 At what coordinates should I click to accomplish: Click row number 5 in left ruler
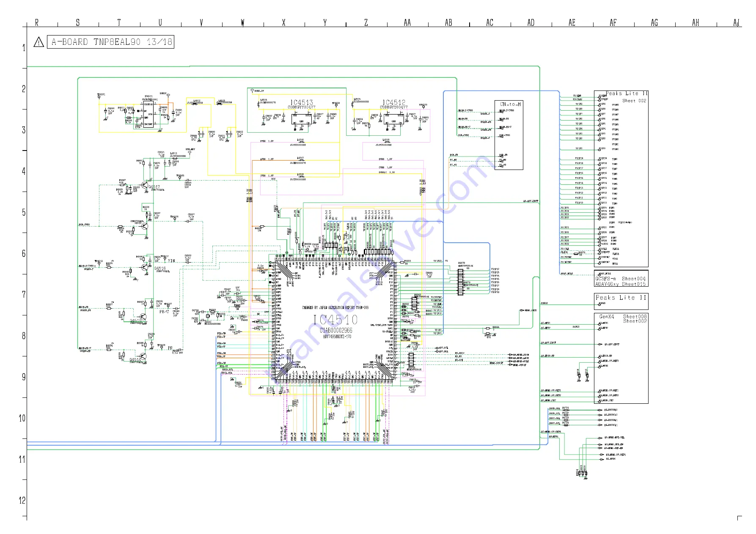(24, 212)
